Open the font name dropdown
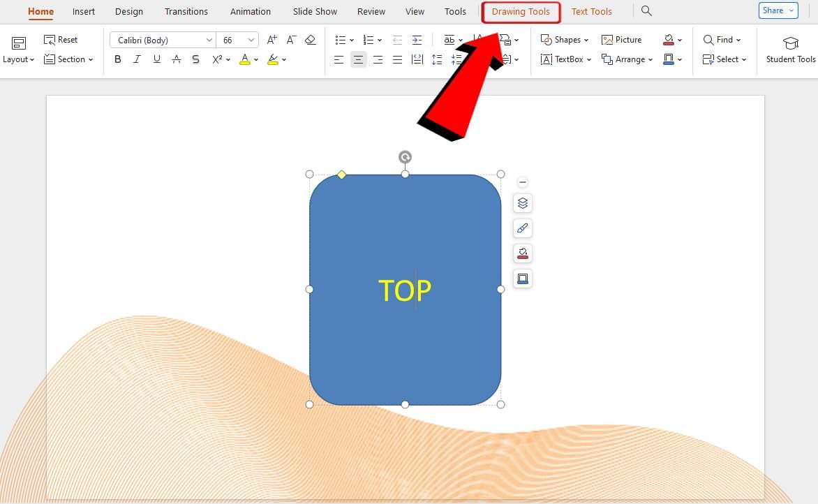818x504 pixels. [162, 40]
